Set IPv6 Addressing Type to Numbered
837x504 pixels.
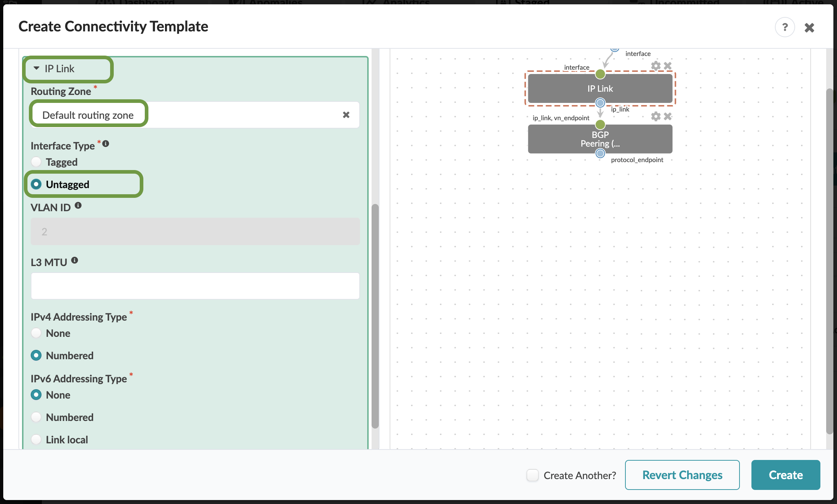click(36, 417)
